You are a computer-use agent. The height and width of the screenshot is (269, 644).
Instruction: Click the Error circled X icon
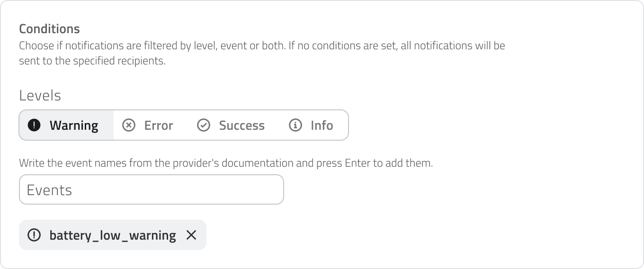click(x=129, y=126)
